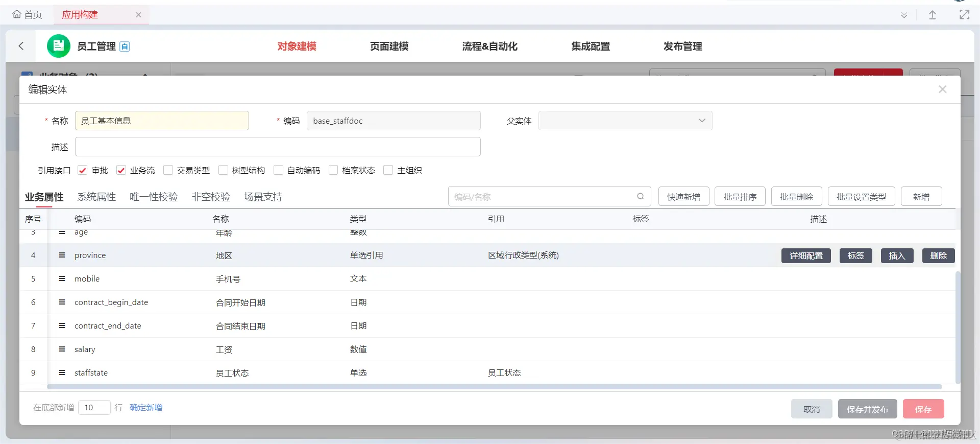Enable the 交易类型 checkbox
The width and height of the screenshot is (980, 444).
[x=168, y=170]
